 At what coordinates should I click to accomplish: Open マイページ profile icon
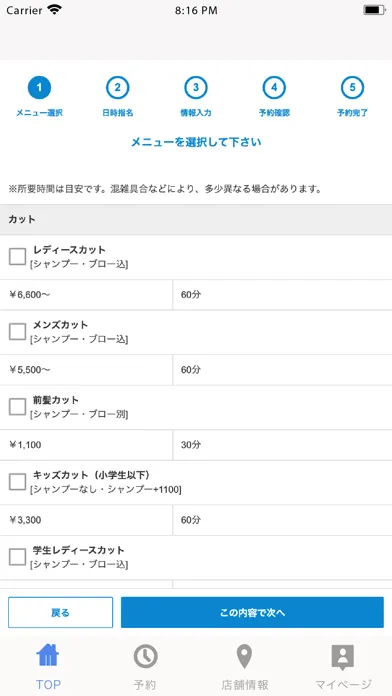[343, 657]
